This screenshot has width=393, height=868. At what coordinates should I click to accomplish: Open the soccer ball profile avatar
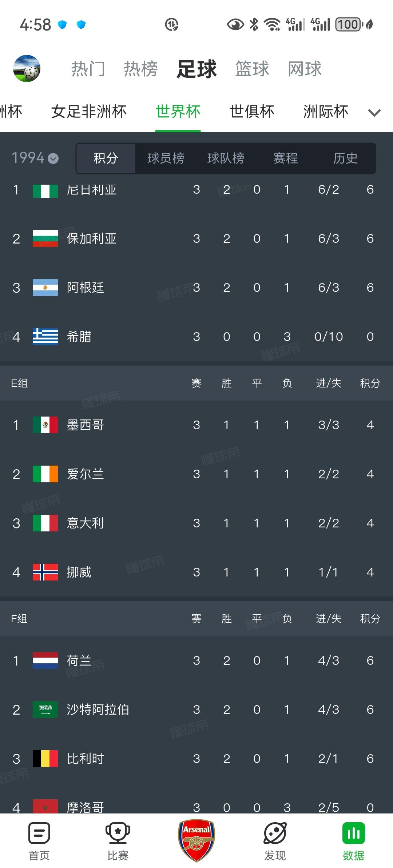(27, 68)
